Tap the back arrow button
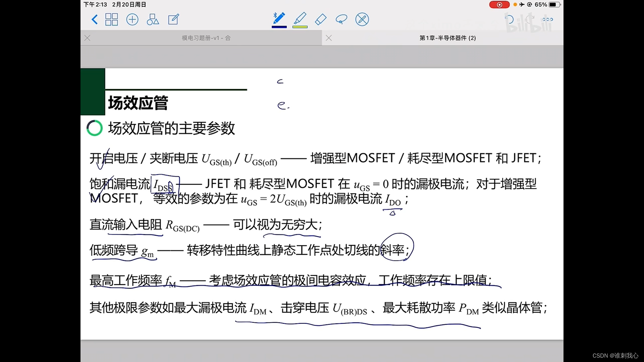644x362 pixels. coord(95,19)
